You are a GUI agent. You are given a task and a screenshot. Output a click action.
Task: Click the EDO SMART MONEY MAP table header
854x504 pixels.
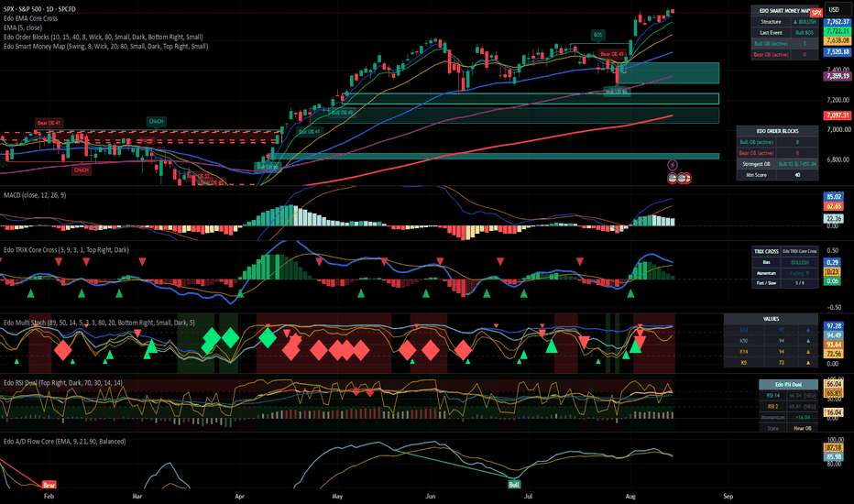pyautogui.click(x=784, y=11)
